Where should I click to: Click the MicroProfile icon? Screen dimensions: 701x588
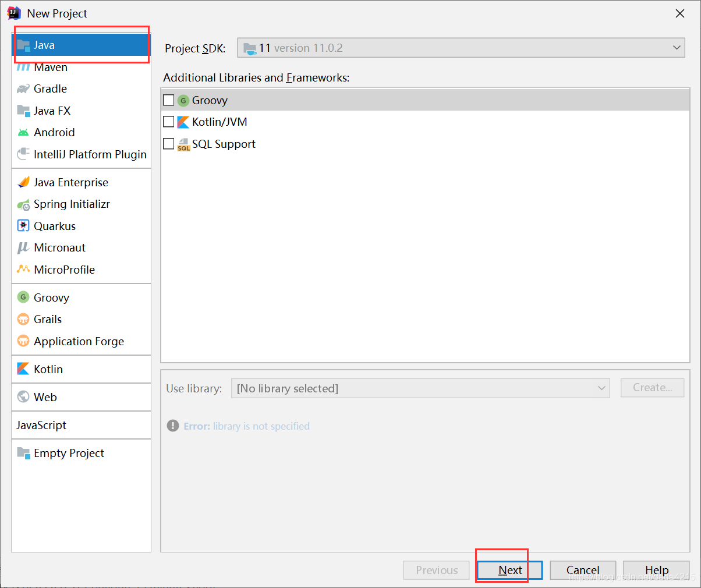pyautogui.click(x=23, y=270)
